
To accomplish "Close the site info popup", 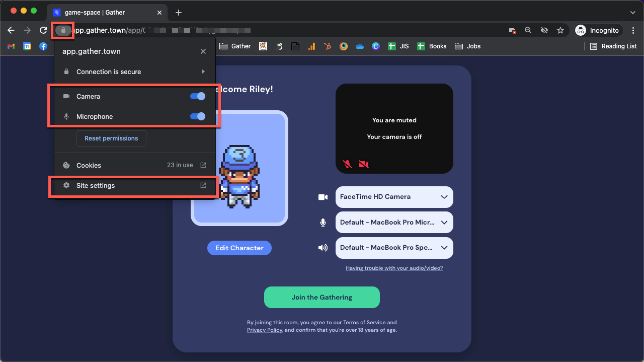I will click(x=203, y=51).
